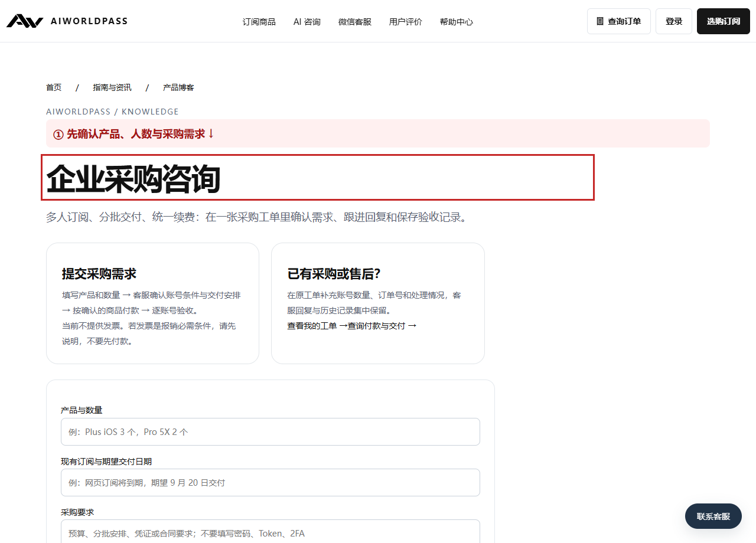This screenshot has width=756, height=543.
Task: Click the 多人订阅、分批交付 subtitle paragraph
Action: coord(258,217)
